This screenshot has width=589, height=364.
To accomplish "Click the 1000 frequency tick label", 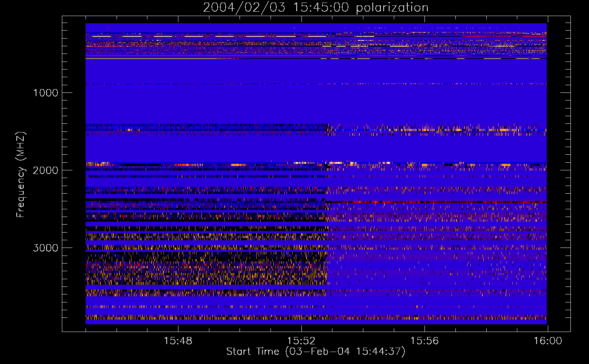I will tap(46, 93).
